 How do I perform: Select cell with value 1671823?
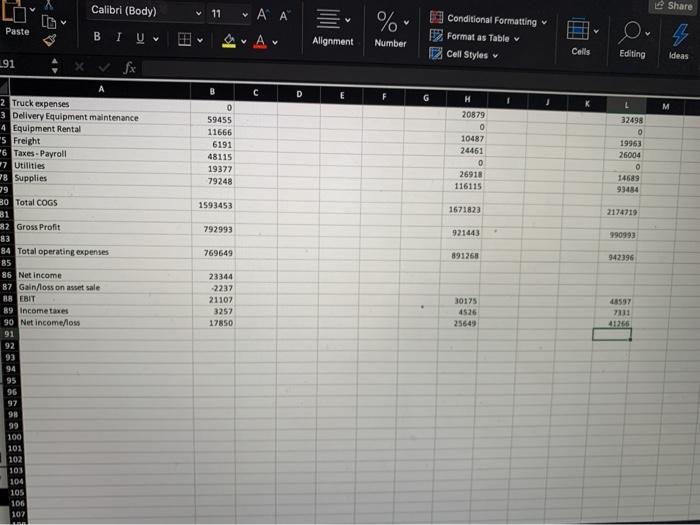tap(462, 209)
